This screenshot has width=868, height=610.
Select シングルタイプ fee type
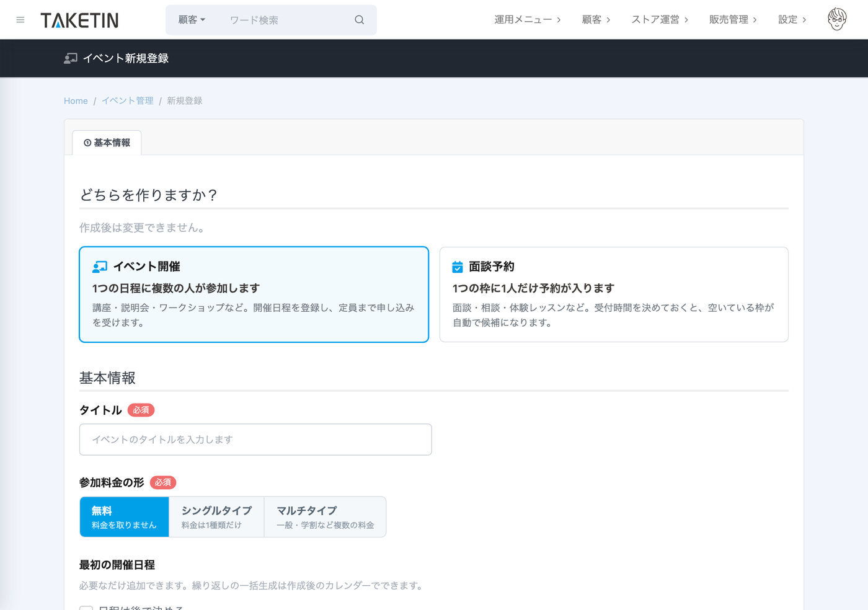pos(216,517)
